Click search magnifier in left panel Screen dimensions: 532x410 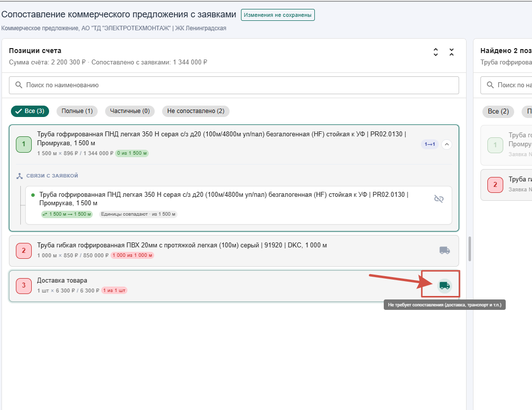[x=19, y=85]
